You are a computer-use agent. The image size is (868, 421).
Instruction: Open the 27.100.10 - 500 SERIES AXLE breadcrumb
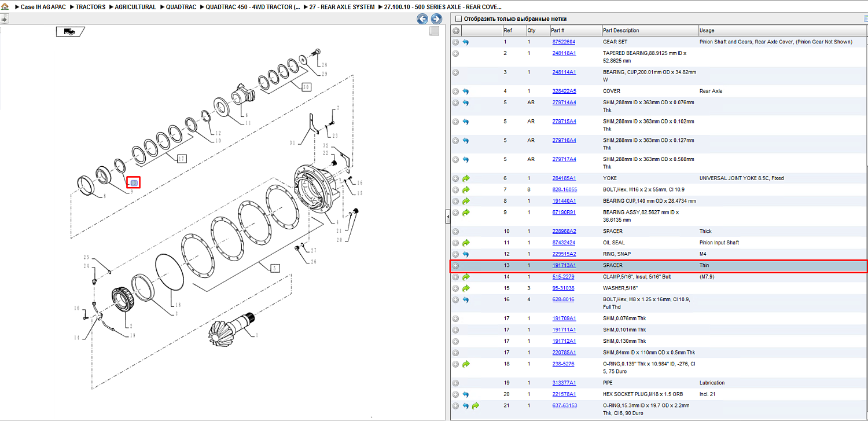click(x=443, y=7)
